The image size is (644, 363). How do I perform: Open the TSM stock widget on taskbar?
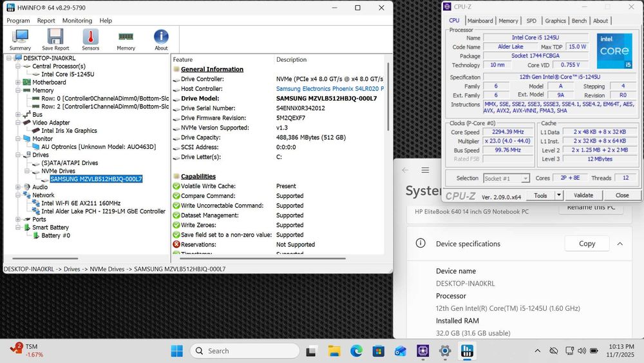tap(26, 350)
